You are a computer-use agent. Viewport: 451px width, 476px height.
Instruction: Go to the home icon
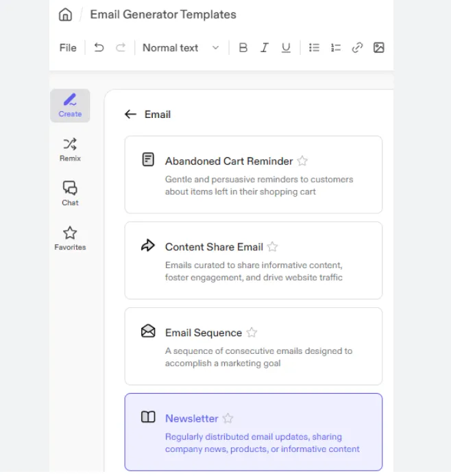(65, 14)
